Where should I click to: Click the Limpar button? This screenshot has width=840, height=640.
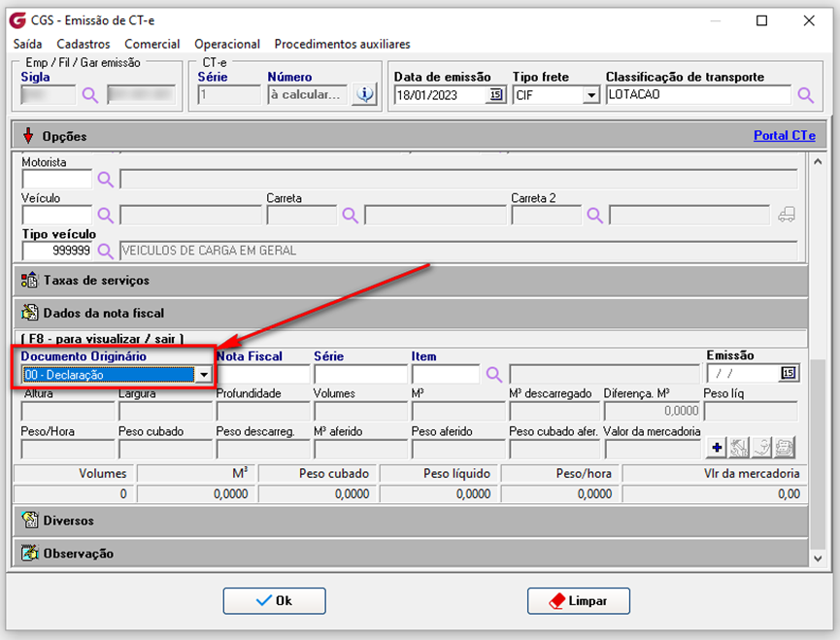(579, 600)
